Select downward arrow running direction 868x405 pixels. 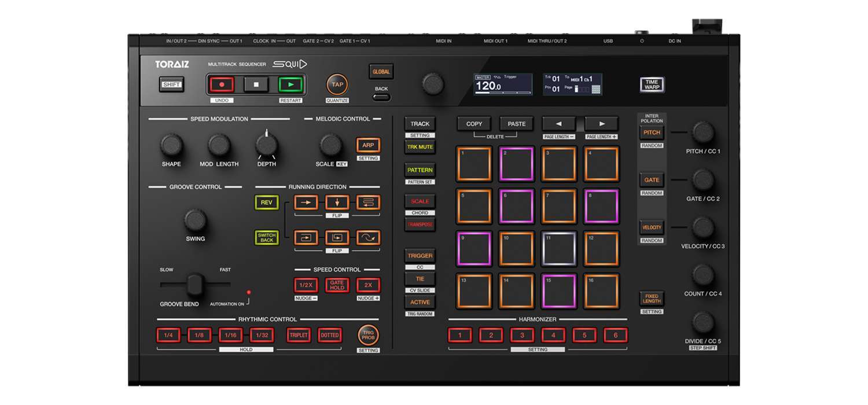click(337, 203)
